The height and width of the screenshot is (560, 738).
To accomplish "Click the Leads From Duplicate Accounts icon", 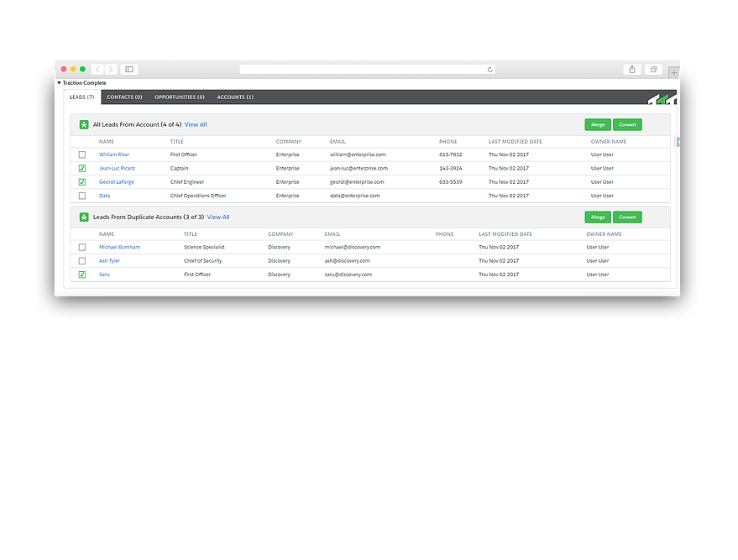I will click(84, 217).
